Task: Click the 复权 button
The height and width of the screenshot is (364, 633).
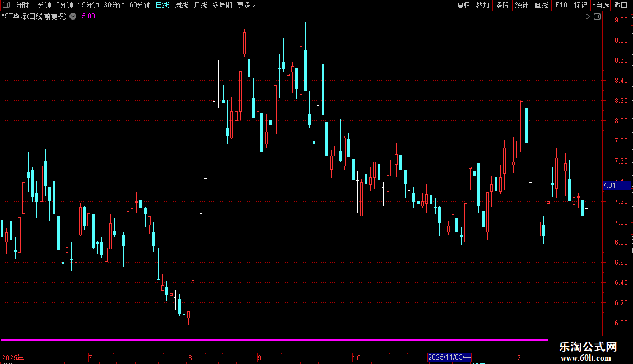Action: point(463,5)
